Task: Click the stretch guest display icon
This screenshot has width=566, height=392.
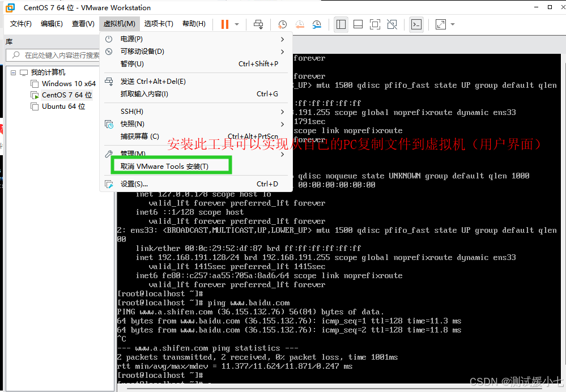Action: (441, 24)
